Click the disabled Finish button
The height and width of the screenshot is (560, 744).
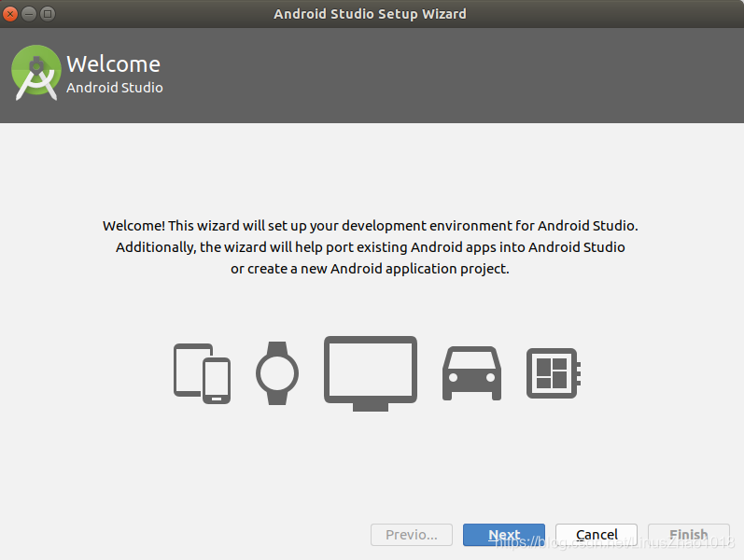[689, 535]
